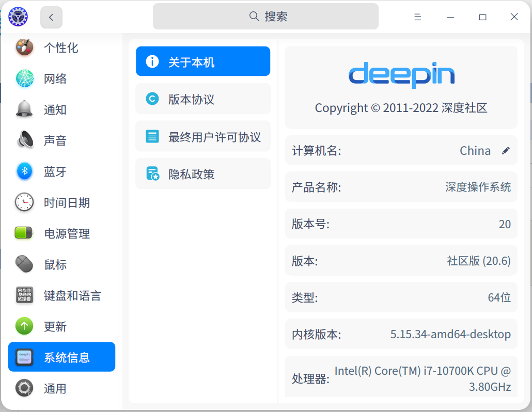This screenshot has height=412, width=532.
Task: Close the Control Center window
Action: 514,17
